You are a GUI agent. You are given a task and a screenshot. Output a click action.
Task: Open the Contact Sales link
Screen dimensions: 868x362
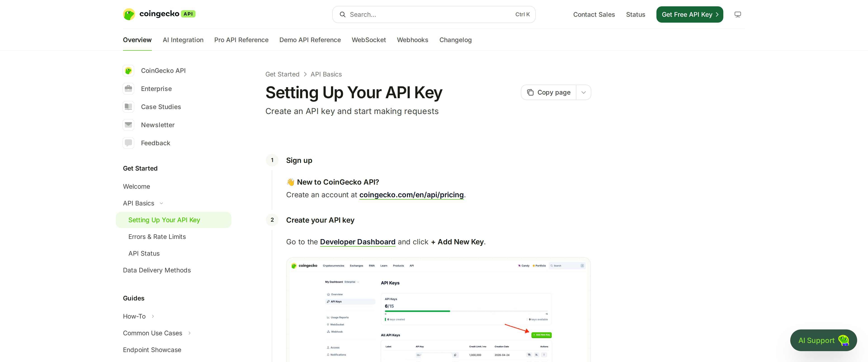594,14
